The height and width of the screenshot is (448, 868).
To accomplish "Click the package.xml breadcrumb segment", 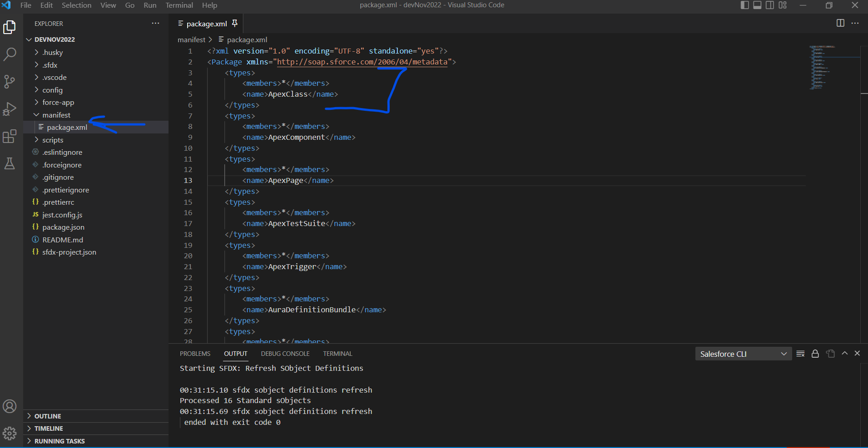I will pos(247,39).
